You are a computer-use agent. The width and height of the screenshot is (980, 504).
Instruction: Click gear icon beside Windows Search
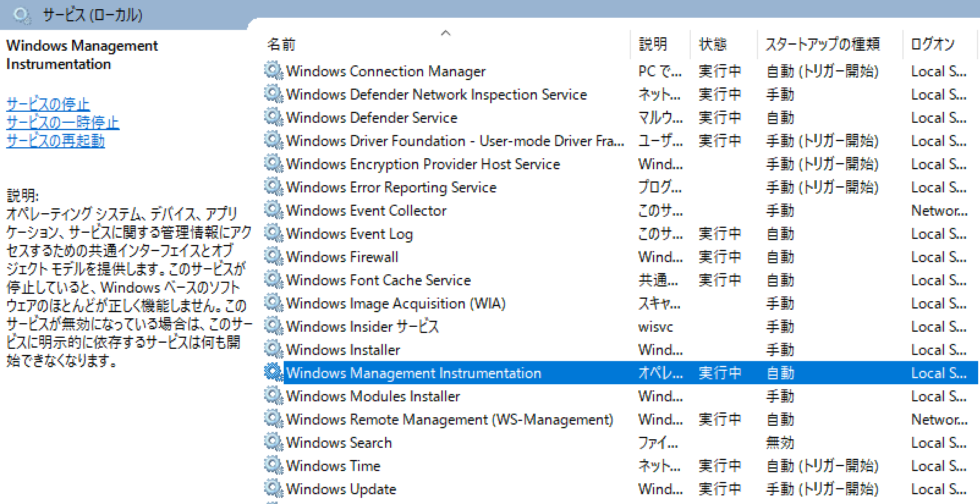click(x=273, y=442)
